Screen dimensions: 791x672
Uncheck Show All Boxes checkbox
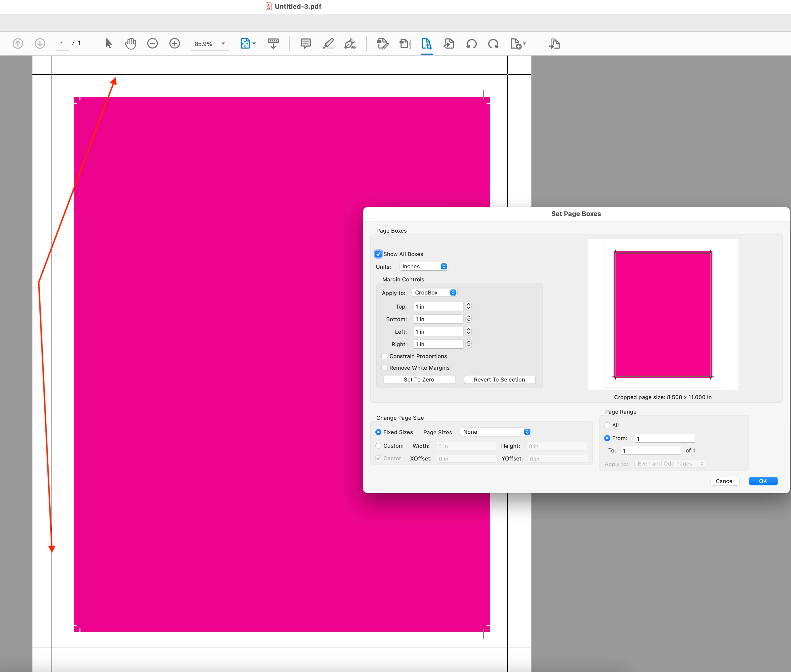(378, 254)
